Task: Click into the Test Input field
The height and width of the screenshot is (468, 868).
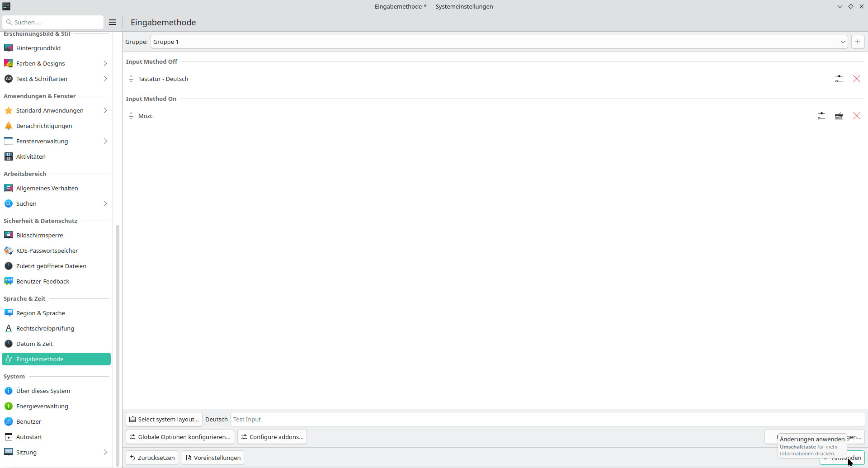Action: [547, 419]
